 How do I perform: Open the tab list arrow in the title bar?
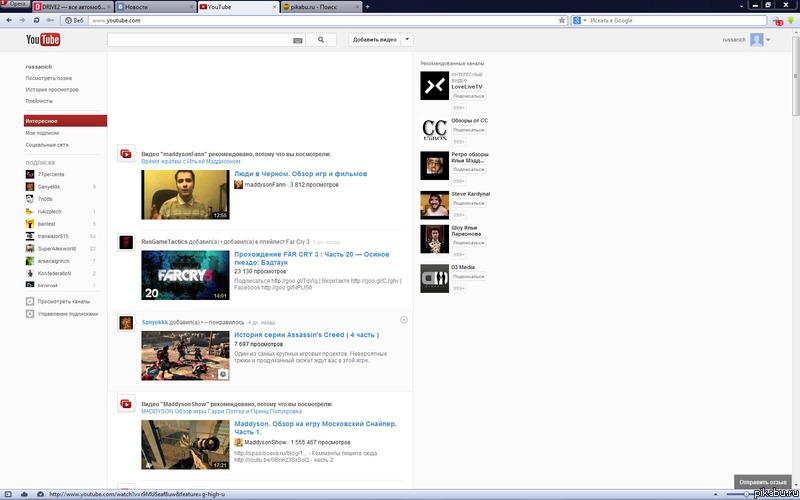[742, 6]
